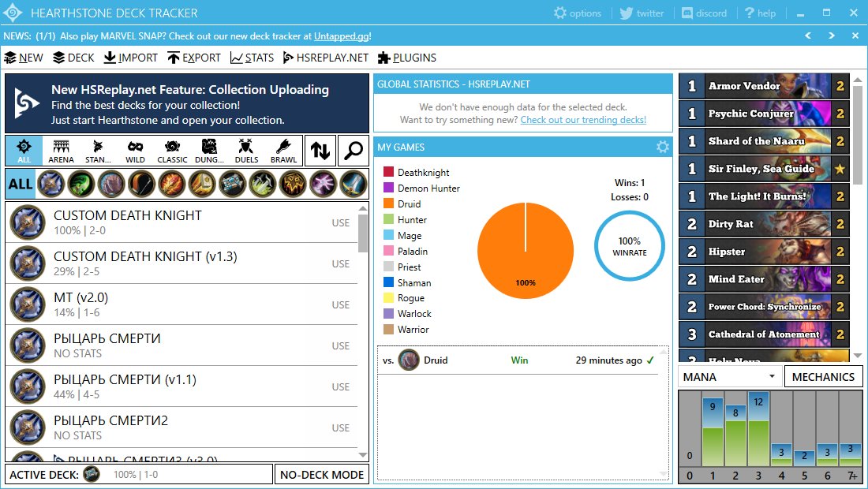This screenshot has width=868, height=489.
Task: Open the IMPORT menu
Action: (x=131, y=58)
